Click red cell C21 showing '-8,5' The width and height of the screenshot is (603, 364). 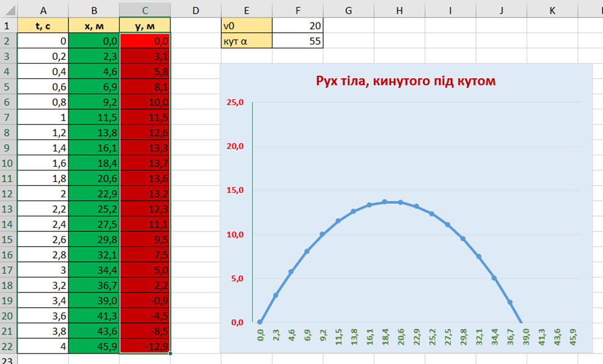[145, 331]
